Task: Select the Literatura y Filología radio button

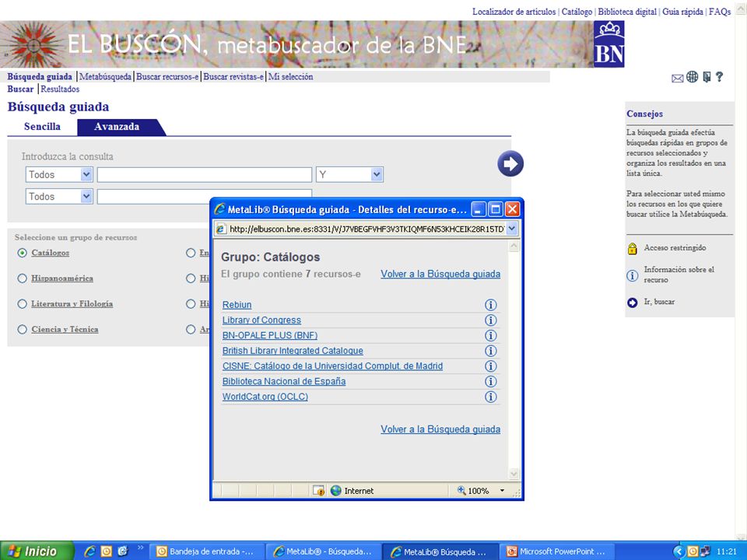Action: pyautogui.click(x=22, y=304)
